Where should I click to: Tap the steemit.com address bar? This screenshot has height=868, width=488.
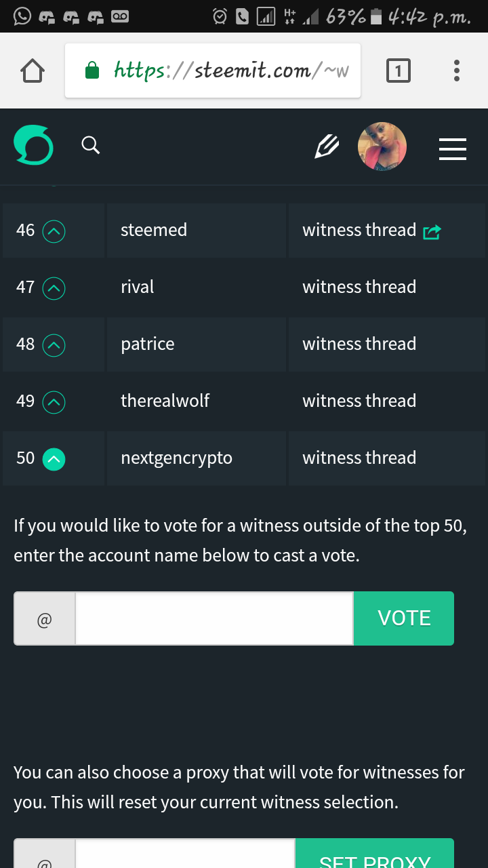pos(213,71)
